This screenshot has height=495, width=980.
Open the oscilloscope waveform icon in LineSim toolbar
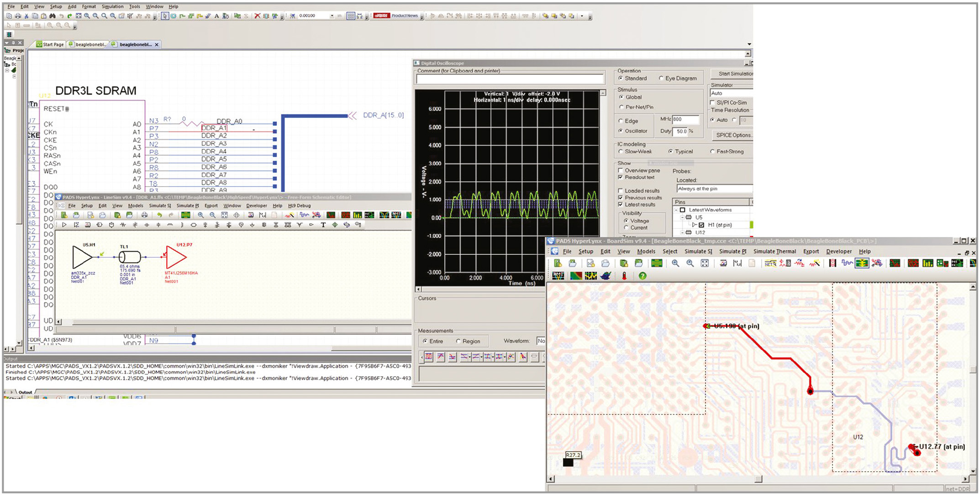304,215
